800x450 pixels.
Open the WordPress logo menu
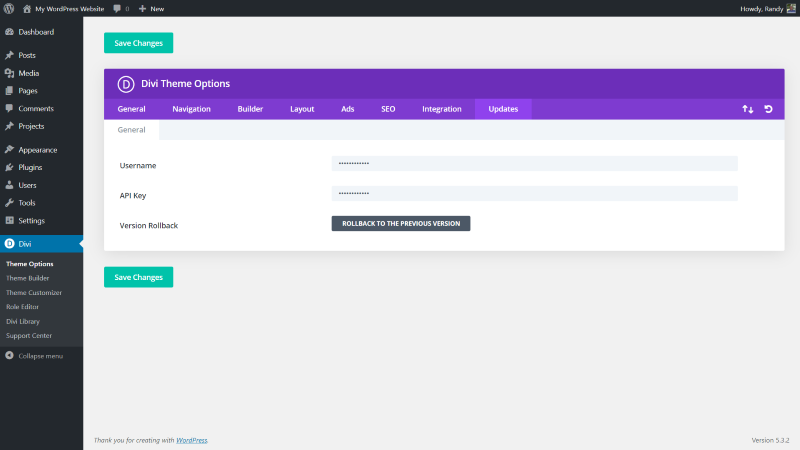pos(9,9)
